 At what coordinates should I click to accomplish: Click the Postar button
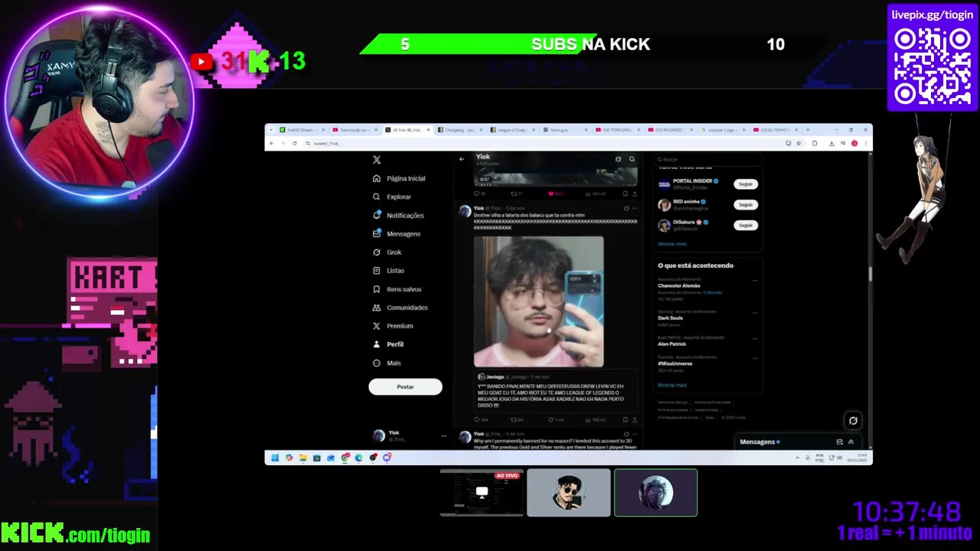405,386
